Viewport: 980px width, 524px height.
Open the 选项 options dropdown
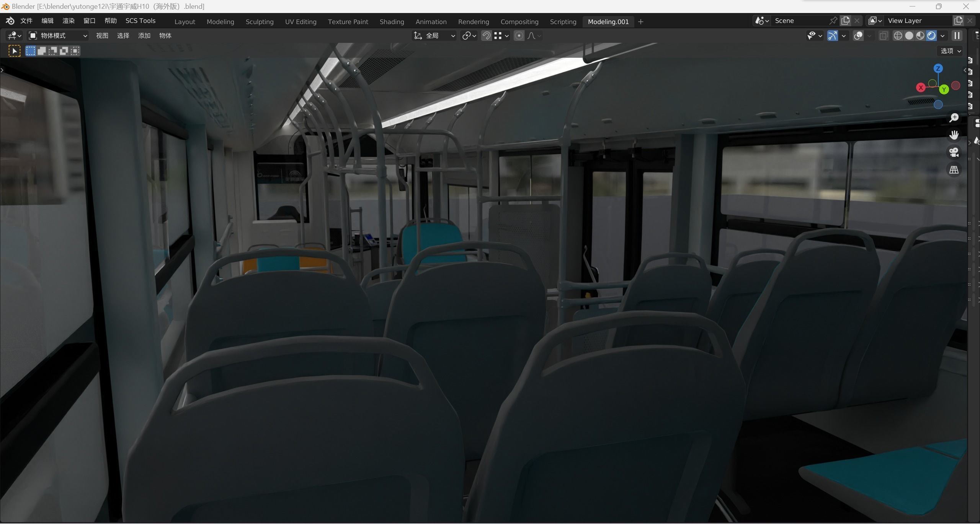(951, 51)
